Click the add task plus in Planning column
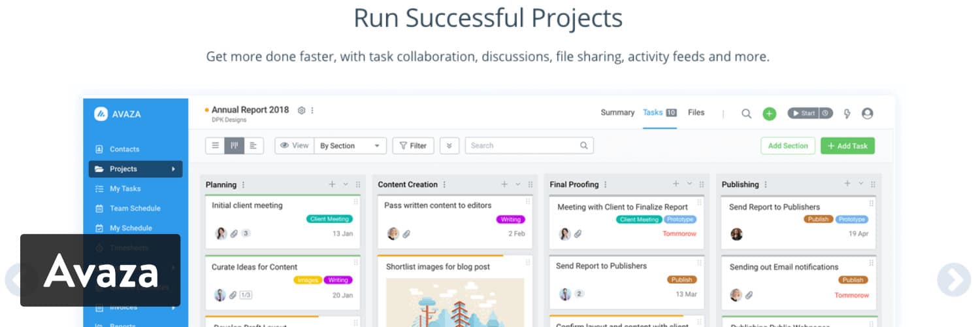 tap(332, 184)
